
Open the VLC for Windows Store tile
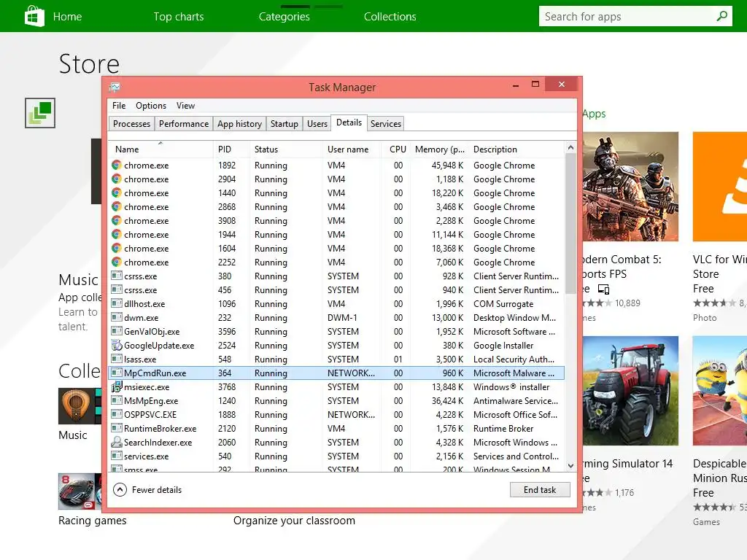click(720, 187)
